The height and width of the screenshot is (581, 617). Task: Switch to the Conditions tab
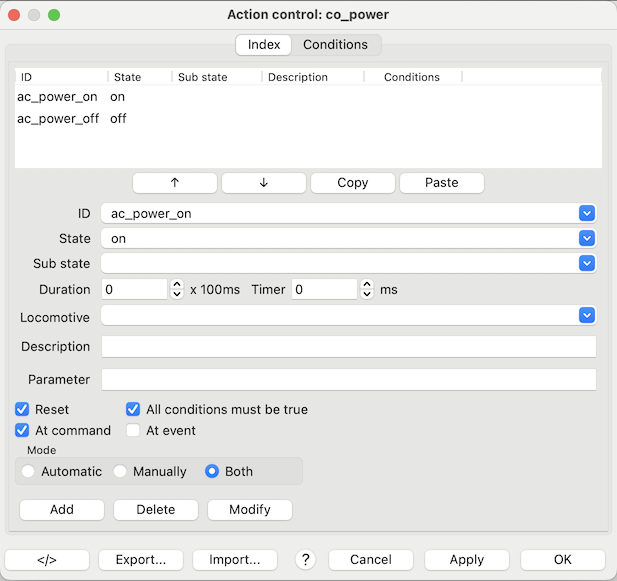[x=335, y=45]
